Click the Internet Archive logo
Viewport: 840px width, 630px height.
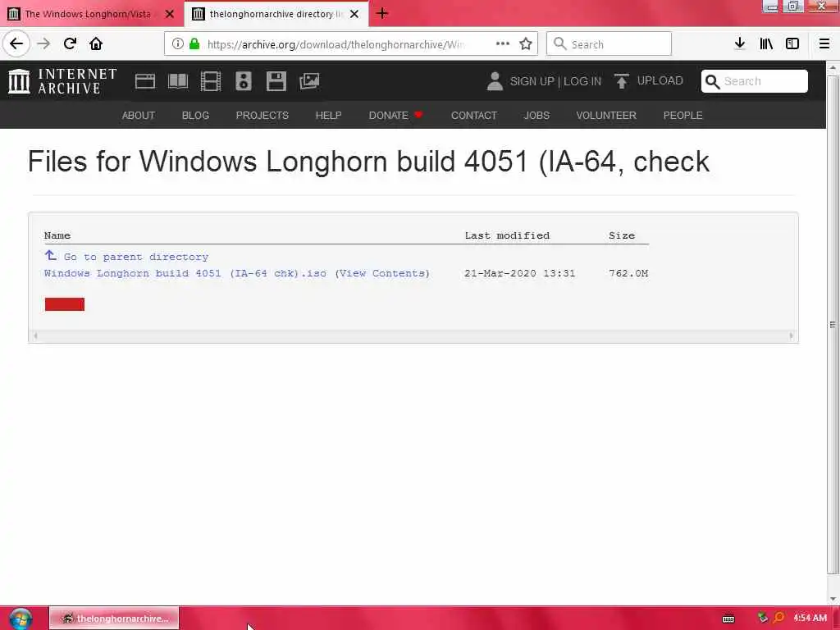[x=62, y=81]
